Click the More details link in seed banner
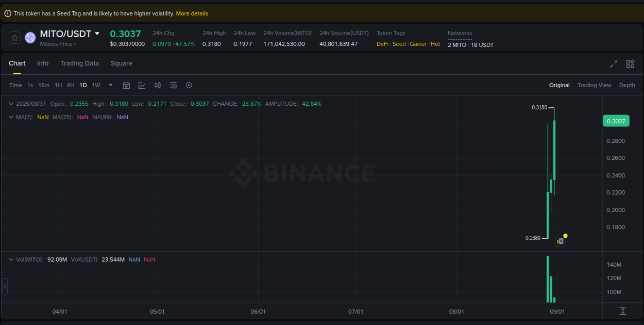The image size is (644, 325). tap(192, 13)
